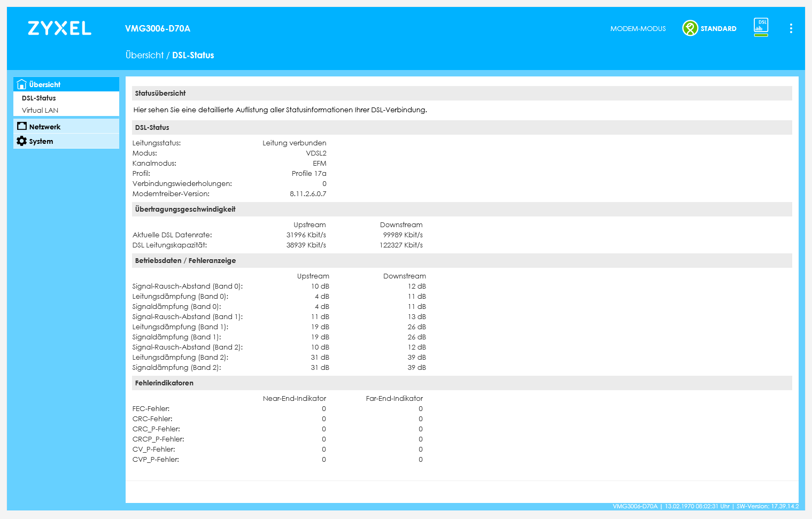Open Virtual LAN page
Screen dimensions: 812x519
click(40, 111)
